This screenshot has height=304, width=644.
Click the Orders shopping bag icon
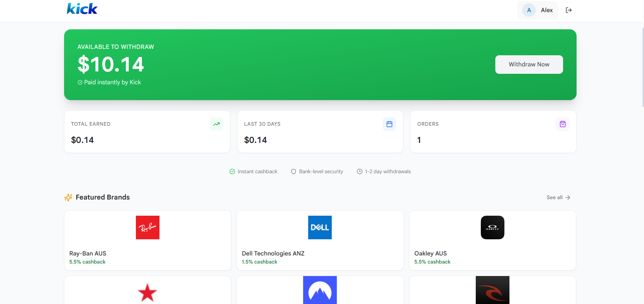(x=563, y=124)
